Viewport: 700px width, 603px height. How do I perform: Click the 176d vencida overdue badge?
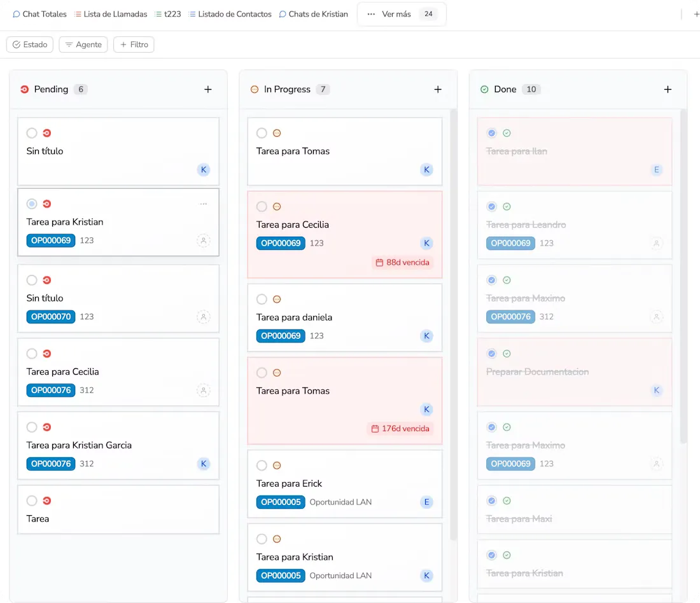pyautogui.click(x=400, y=429)
